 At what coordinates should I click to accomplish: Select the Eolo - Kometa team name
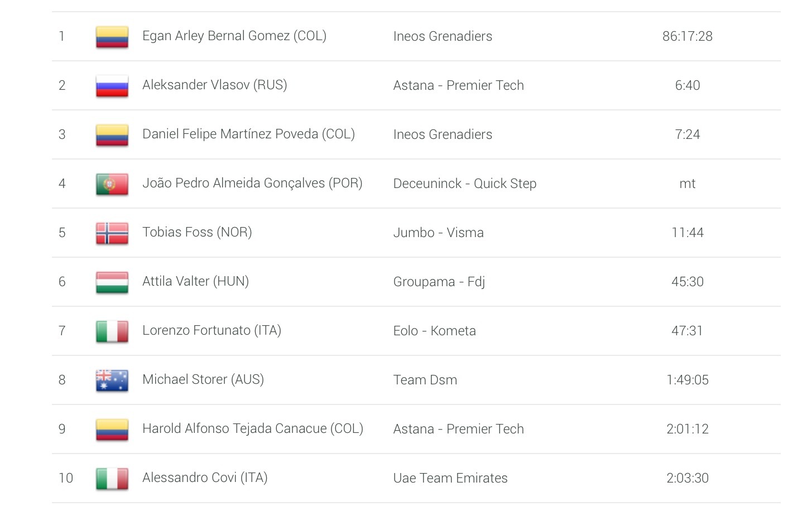pyautogui.click(x=434, y=331)
